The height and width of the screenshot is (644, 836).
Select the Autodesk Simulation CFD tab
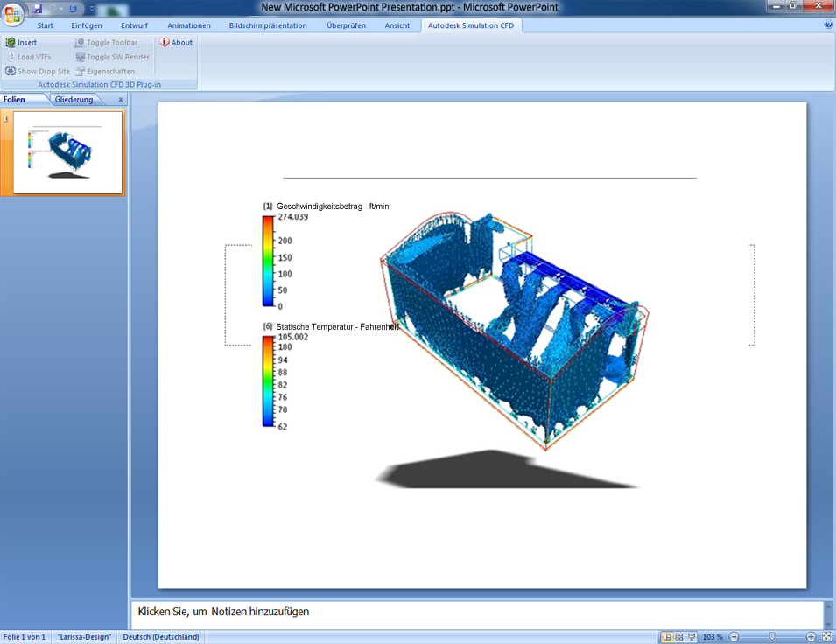[471, 25]
